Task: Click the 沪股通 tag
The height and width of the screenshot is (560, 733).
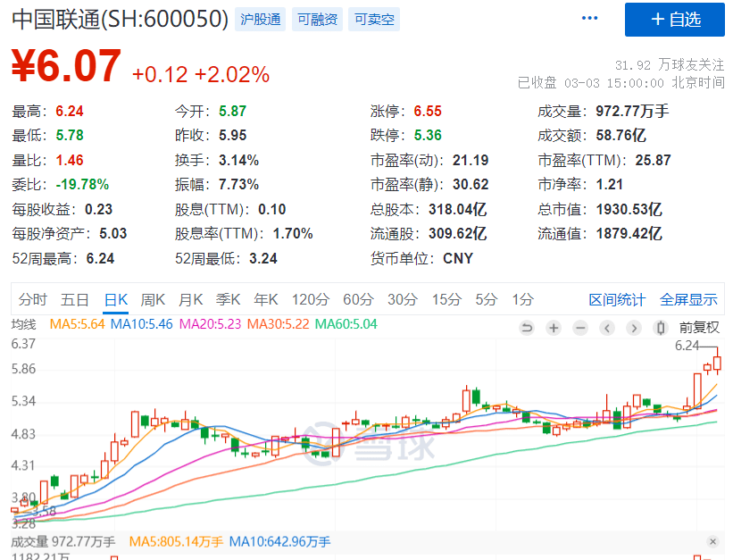Action: click(261, 20)
